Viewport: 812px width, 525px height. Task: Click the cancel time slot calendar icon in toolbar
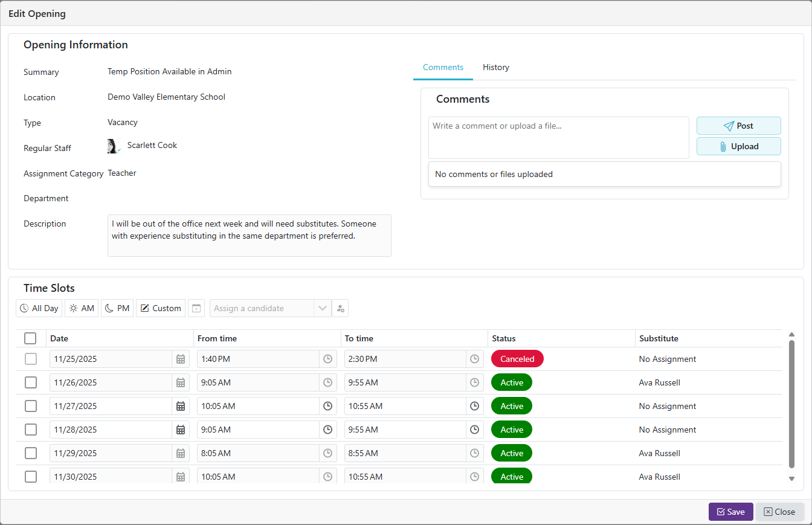pos(196,308)
